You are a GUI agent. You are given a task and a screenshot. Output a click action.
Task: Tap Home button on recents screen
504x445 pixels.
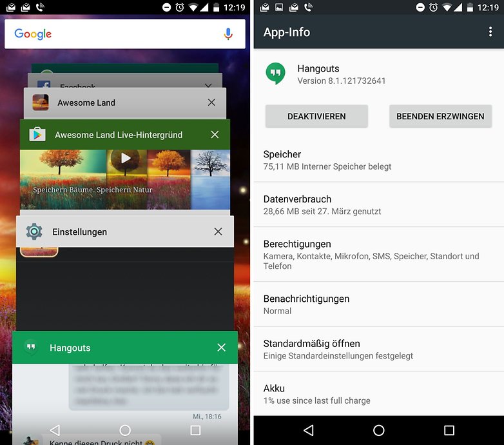(125, 430)
